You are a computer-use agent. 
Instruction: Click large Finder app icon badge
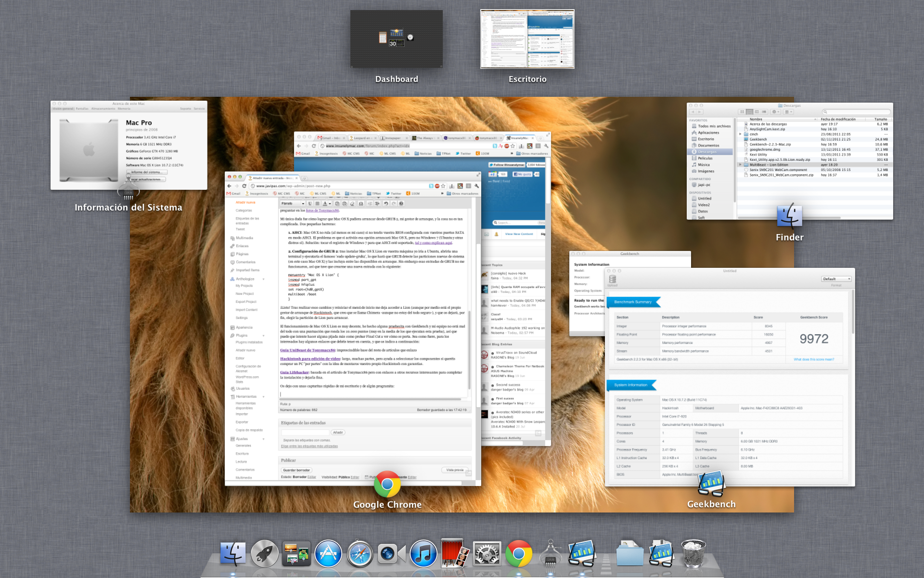[790, 216]
